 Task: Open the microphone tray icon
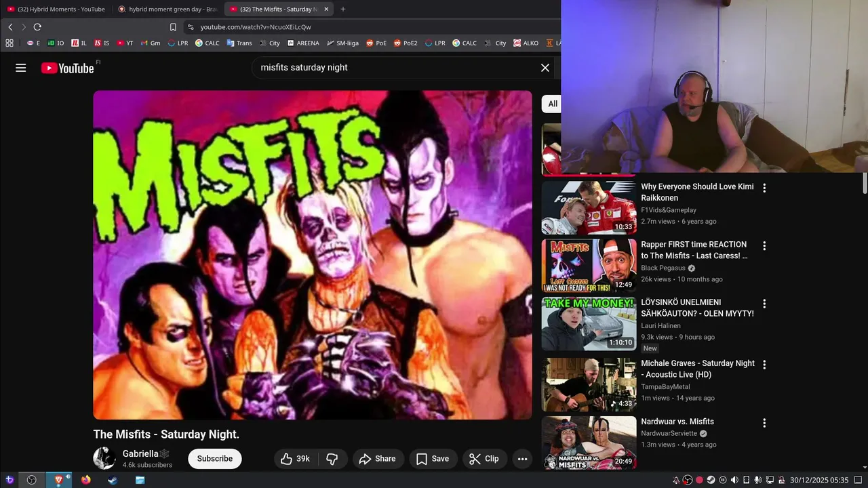[x=758, y=480]
